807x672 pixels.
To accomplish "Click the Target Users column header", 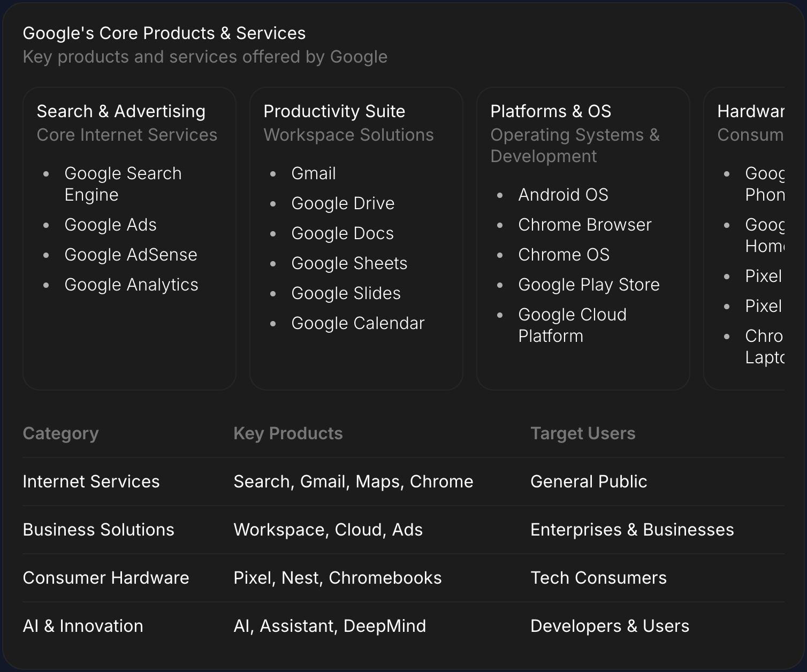I will [583, 433].
